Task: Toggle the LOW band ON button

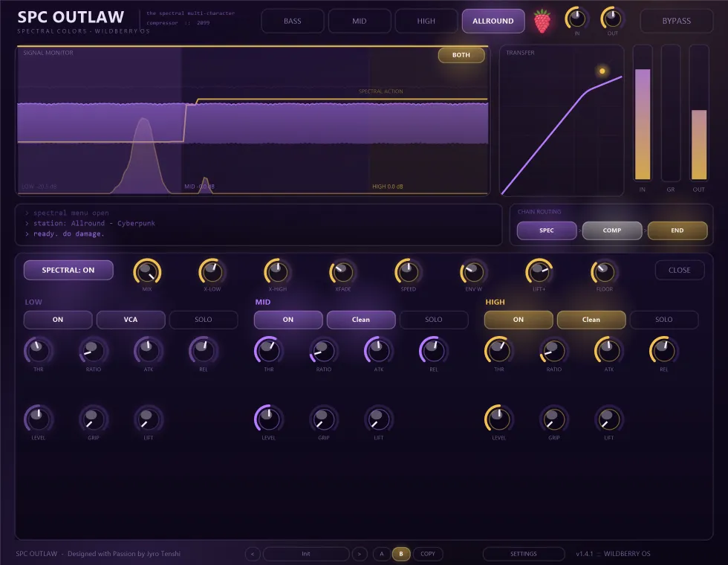Action: pyautogui.click(x=58, y=320)
